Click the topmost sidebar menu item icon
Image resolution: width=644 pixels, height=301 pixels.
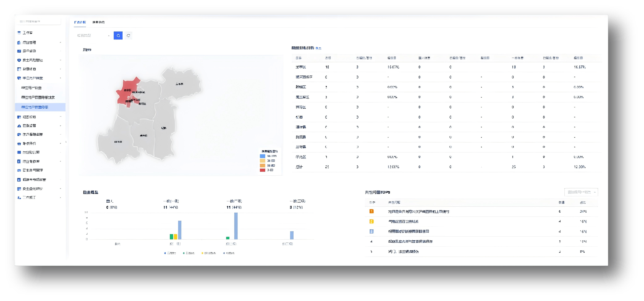click(19, 33)
